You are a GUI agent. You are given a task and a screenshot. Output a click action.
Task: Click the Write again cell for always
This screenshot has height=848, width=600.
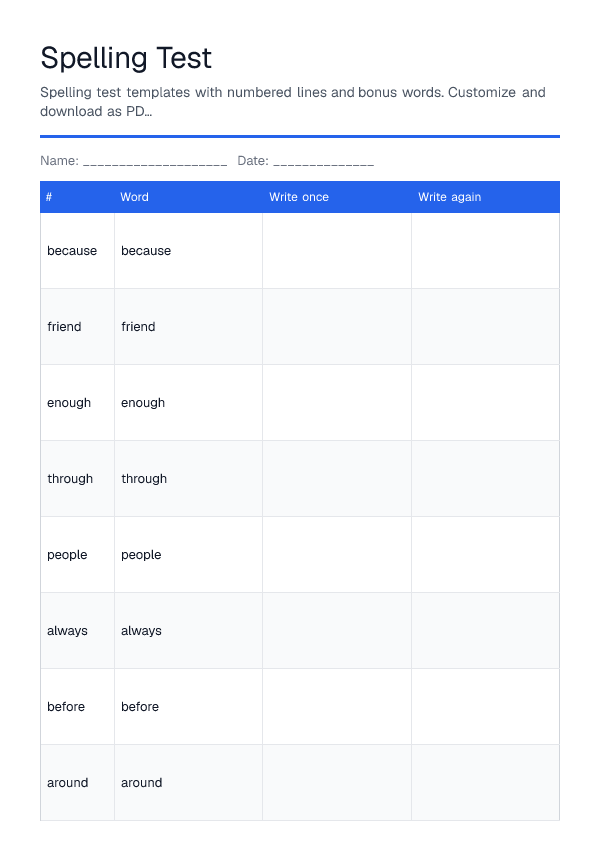coord(485,631)
